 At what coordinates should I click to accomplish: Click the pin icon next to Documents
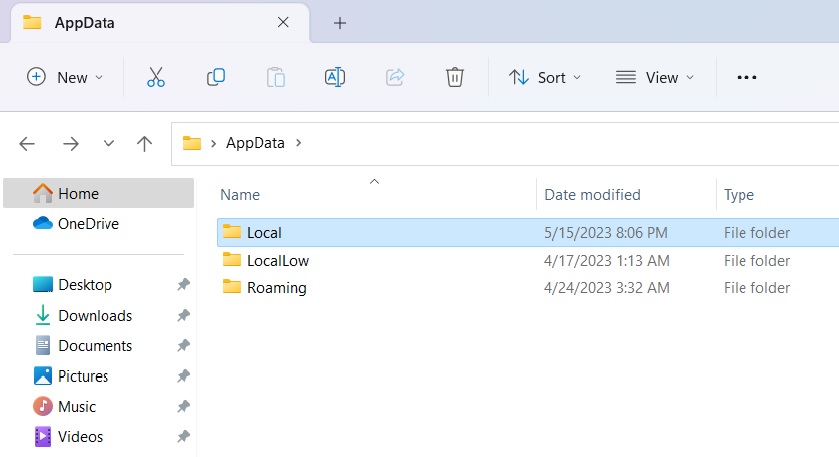click(x=184, y=345)
